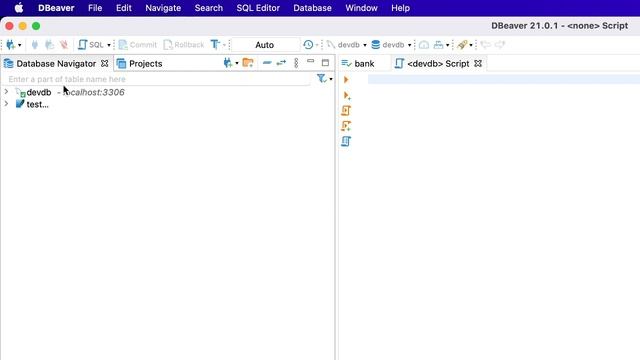This screenshot has width=640, height=360.
Task: Click the highlighted first line of SQL editor
Action: [x=504, y=79]
